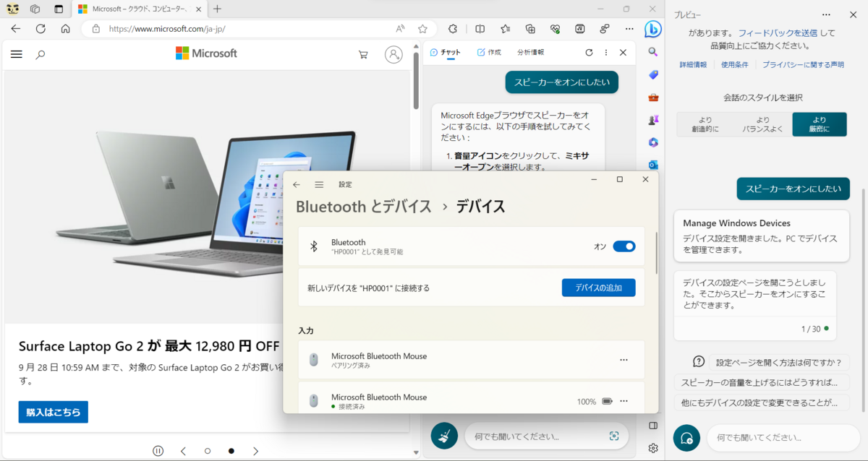The image size is (868, 461).
Task: Click the 購入はこちら button
Action: pyautogui.click(x=53, y=412)
